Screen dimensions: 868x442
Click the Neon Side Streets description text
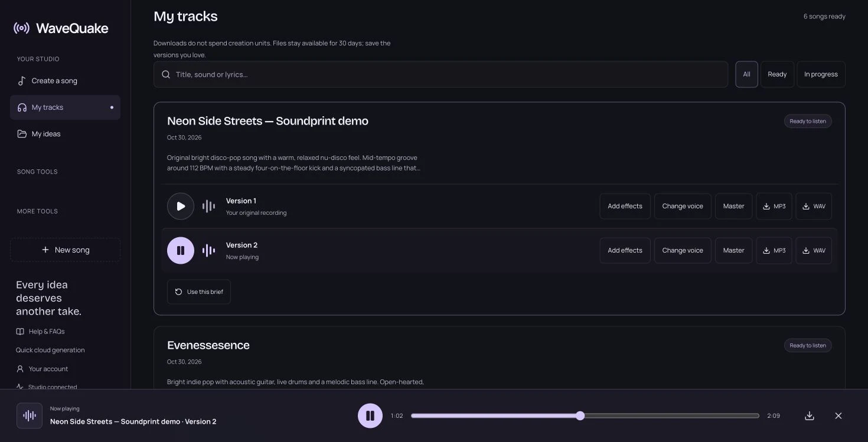293,163
